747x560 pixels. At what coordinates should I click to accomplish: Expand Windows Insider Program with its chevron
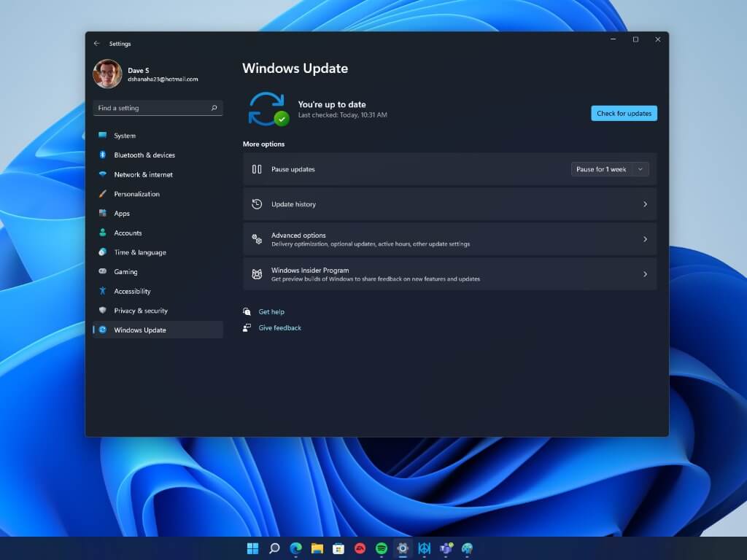[645, 274]
